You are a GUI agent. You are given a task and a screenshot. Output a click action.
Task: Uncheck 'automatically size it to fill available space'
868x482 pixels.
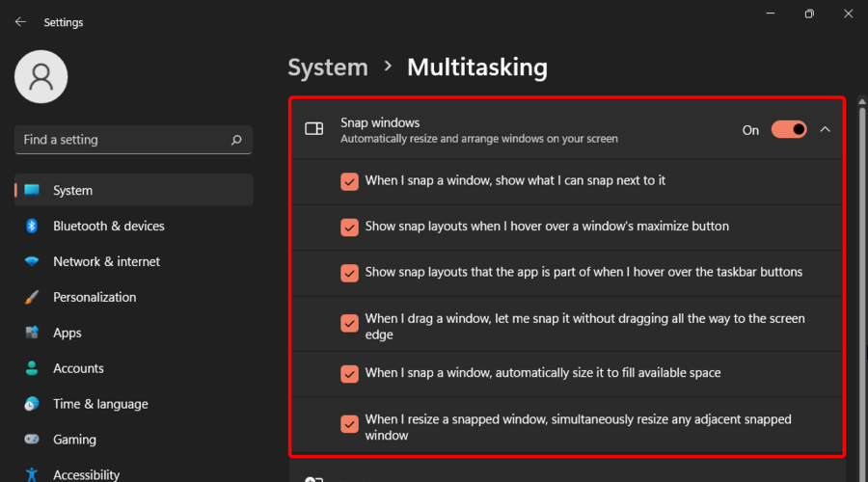tap(349, 373)
